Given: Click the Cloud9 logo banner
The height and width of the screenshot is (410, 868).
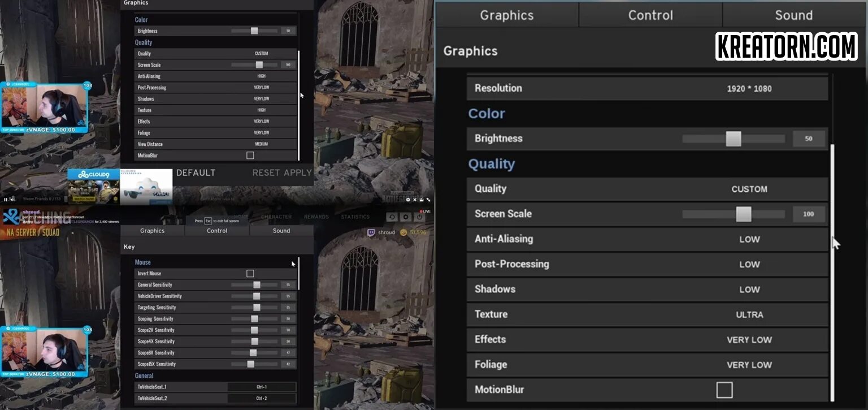Looking at the screenshot, I should coord(93,174).
